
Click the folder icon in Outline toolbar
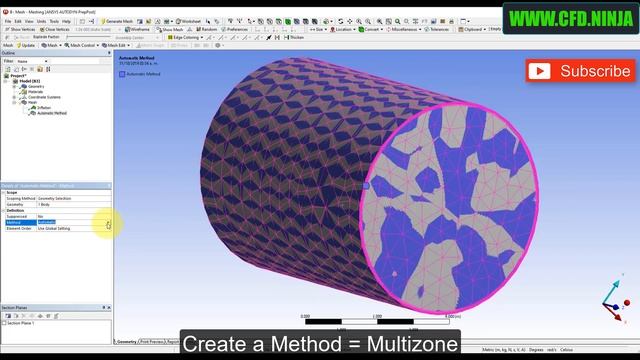coord(40,69)
